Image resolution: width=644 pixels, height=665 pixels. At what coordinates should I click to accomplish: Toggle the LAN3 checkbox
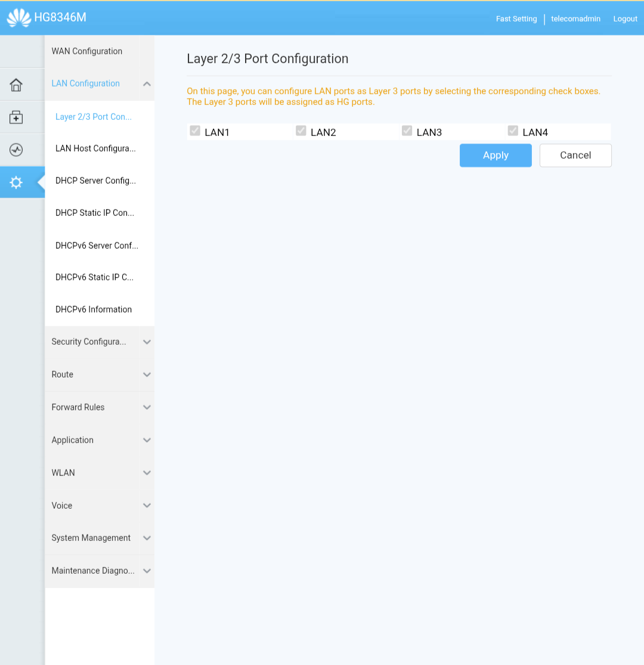tap(407, 131)
